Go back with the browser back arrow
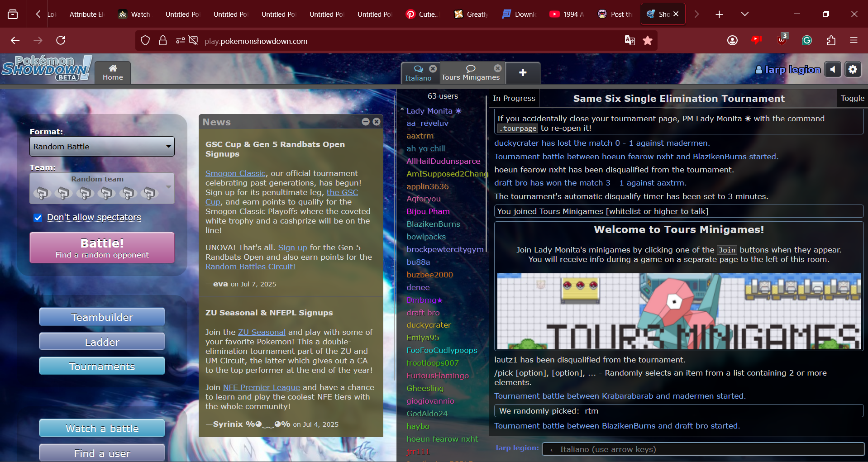868x462 pixels. coord(15,40)
